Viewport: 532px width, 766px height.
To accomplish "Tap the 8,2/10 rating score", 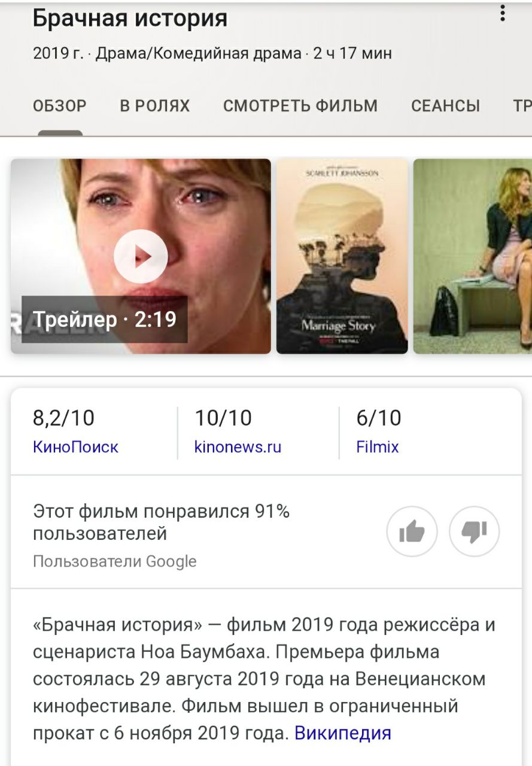I will 63,418.
